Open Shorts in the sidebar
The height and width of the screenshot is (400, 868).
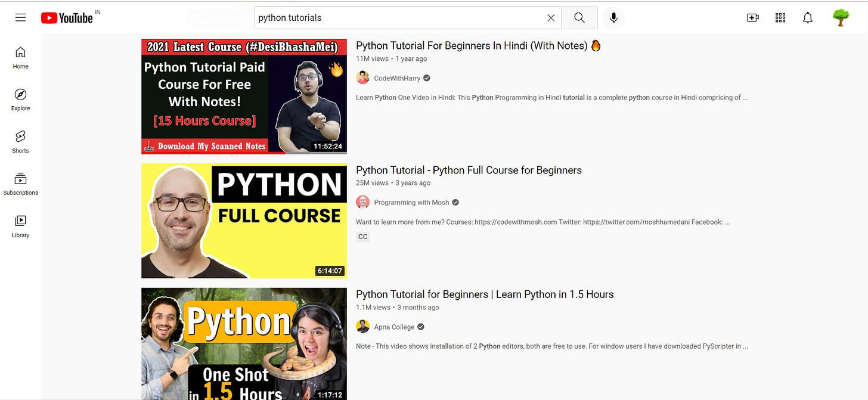[20, 142]
